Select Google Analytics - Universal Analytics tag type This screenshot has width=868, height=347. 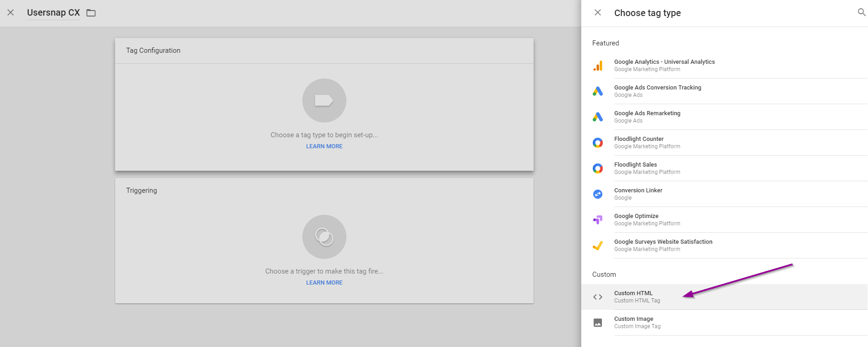tap(724, 66)
